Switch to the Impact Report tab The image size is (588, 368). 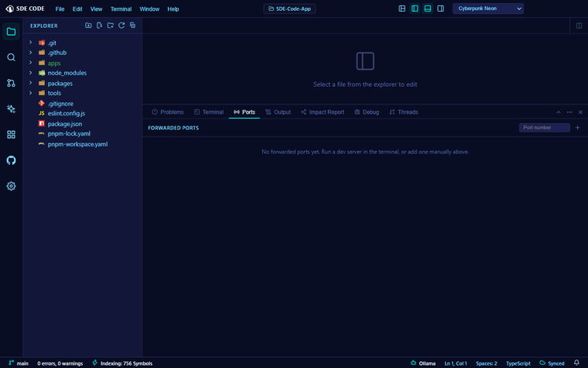[x=323, y=112]
